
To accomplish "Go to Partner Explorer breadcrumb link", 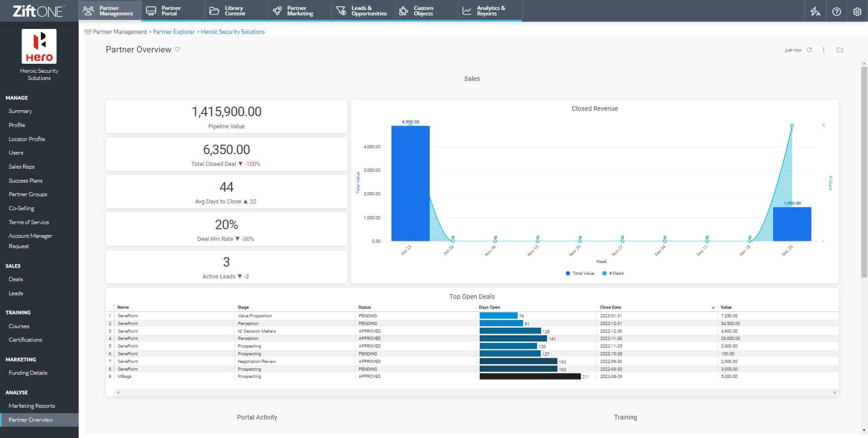I will pyautogui.click(x=174, y=32).
